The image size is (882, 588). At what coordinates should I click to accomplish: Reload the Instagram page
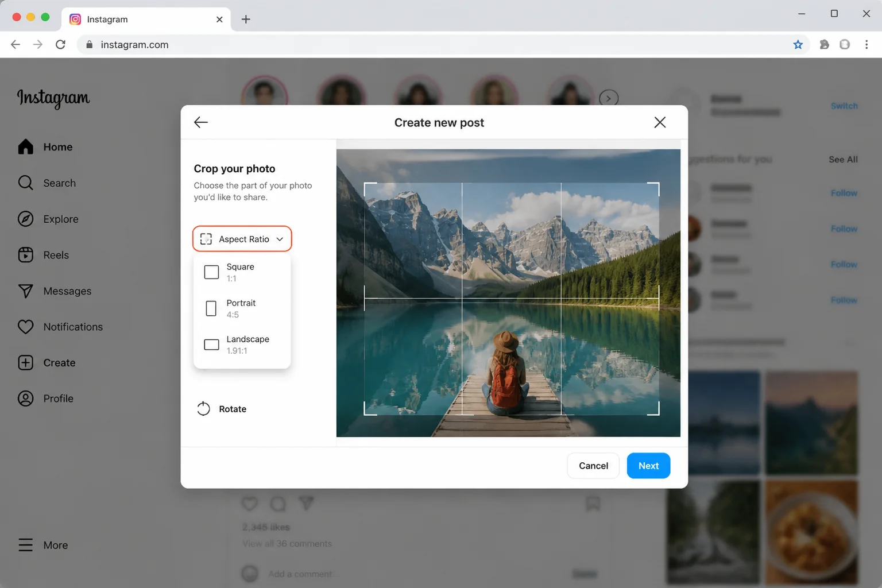(60, 44)
